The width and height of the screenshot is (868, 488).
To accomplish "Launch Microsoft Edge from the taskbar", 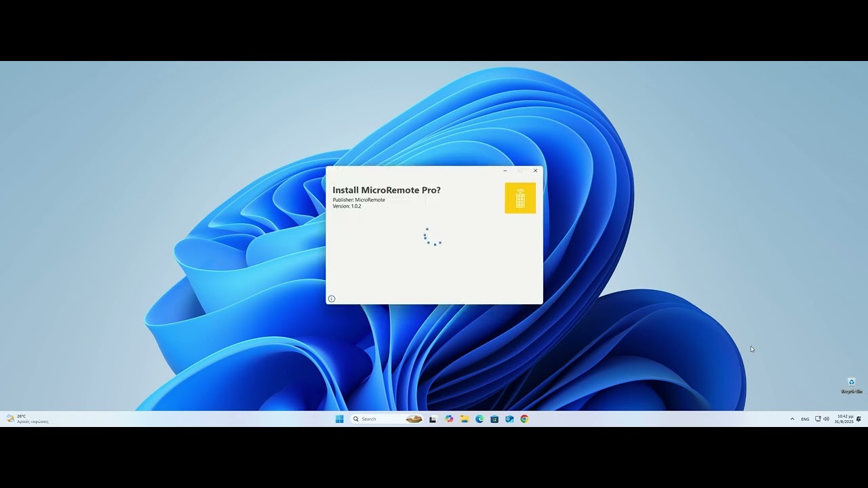I will point(479,419).
